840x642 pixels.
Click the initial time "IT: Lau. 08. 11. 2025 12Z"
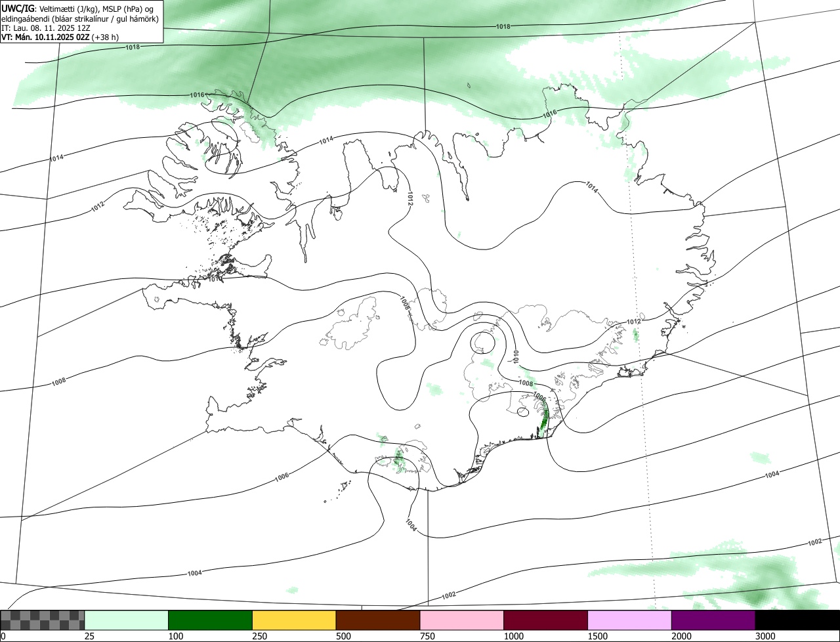[46, 28]
